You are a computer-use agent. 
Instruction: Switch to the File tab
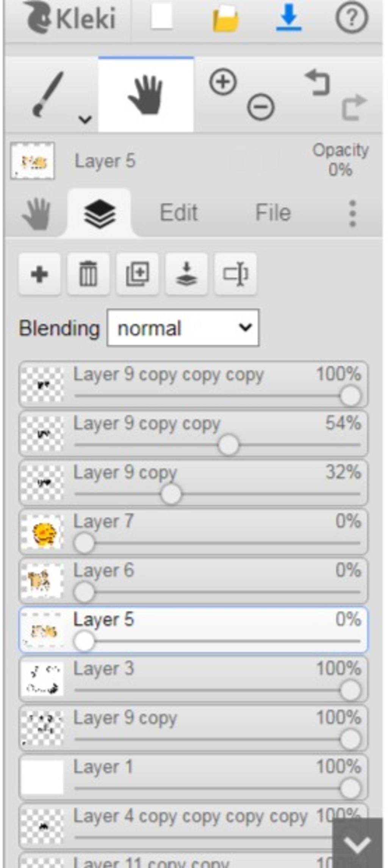coord(273,212)
